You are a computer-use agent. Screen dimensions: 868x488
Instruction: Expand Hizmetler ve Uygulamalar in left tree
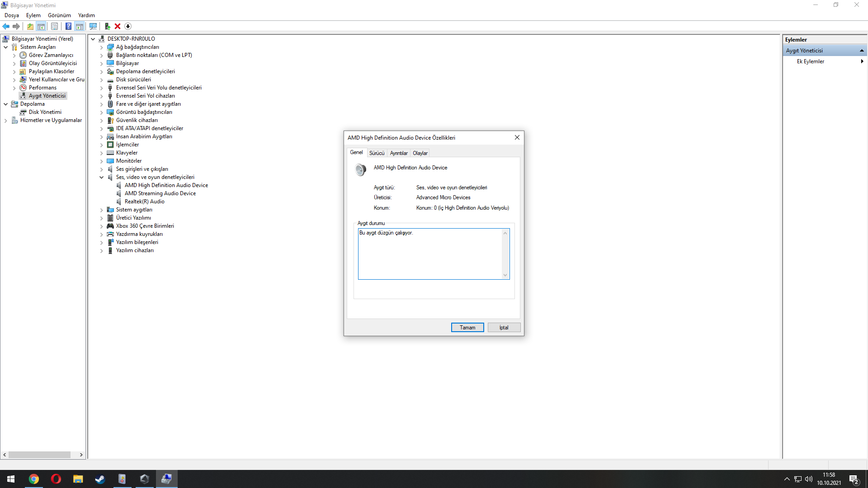pyautogui.click(x=6, y=121)
